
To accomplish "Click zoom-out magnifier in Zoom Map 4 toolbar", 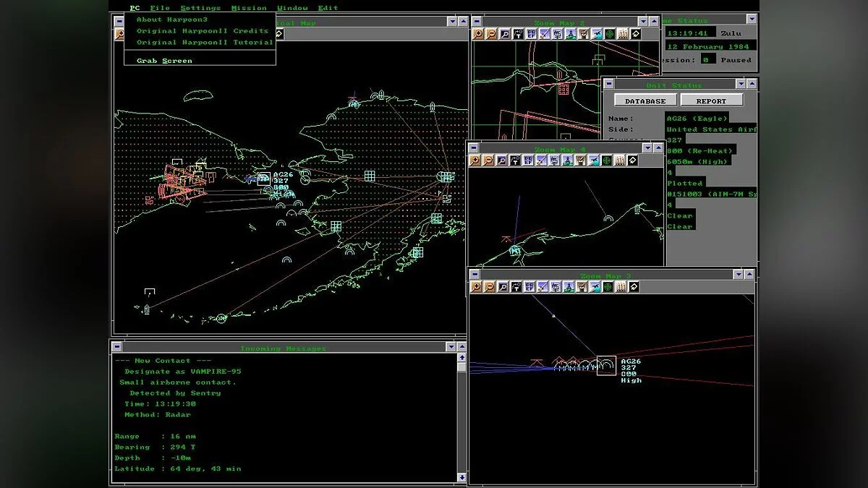I will click(x=488, y=160).
